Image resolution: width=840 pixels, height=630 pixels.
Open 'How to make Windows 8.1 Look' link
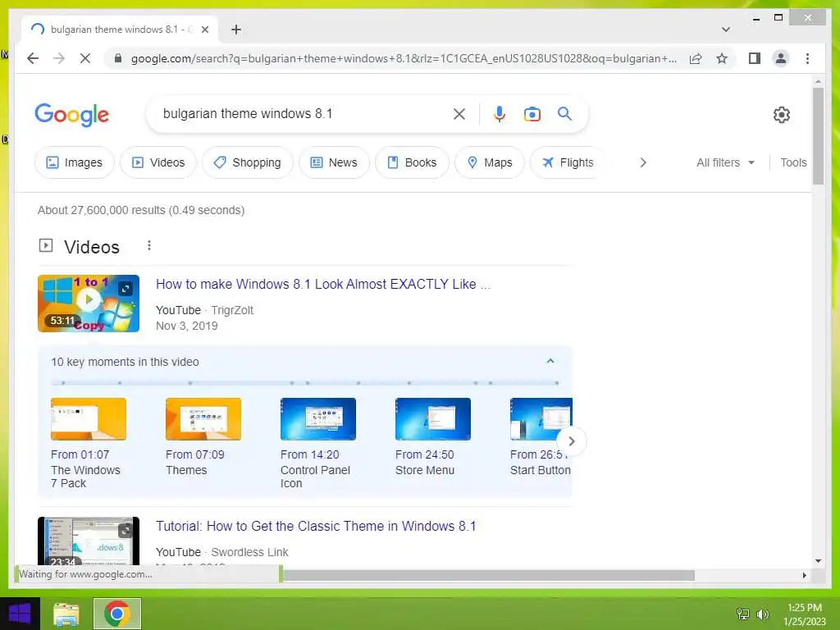pyautogui.click(x=323, y=284)
